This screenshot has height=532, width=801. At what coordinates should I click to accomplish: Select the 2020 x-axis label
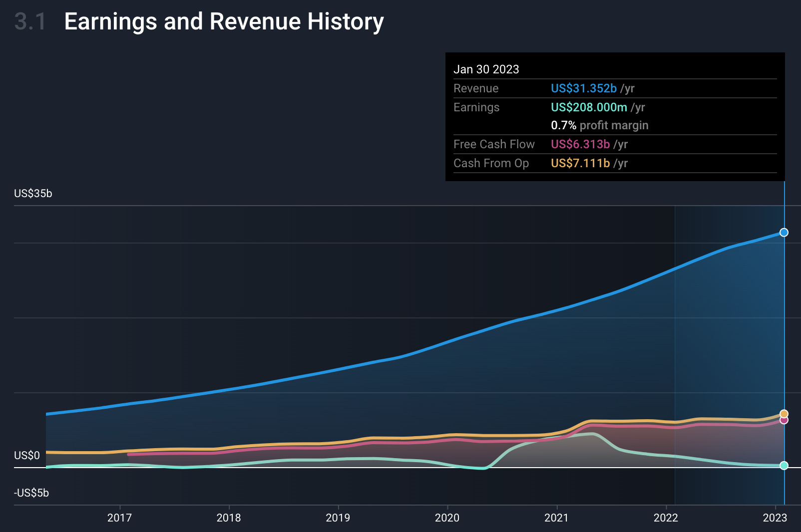[x=447, y=518]
